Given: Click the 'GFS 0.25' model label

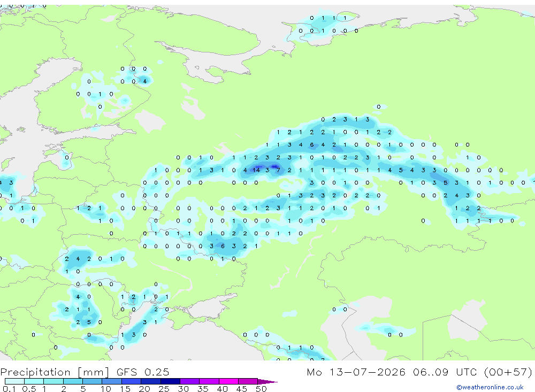Looking at the screenshot, I should 143,372.
